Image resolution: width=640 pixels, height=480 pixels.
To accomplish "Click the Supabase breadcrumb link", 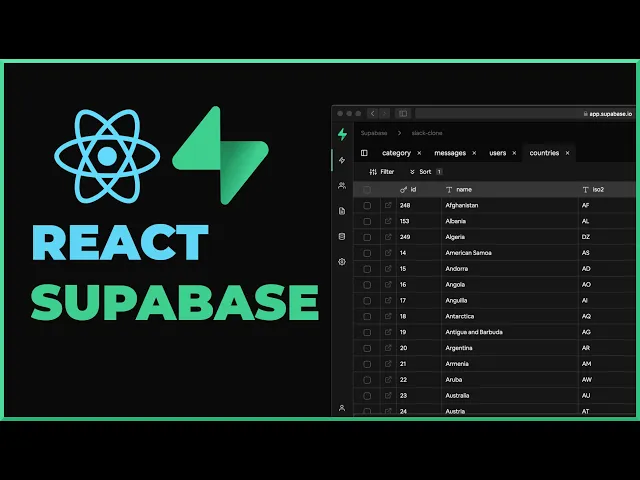I will [x=374, y=133].
